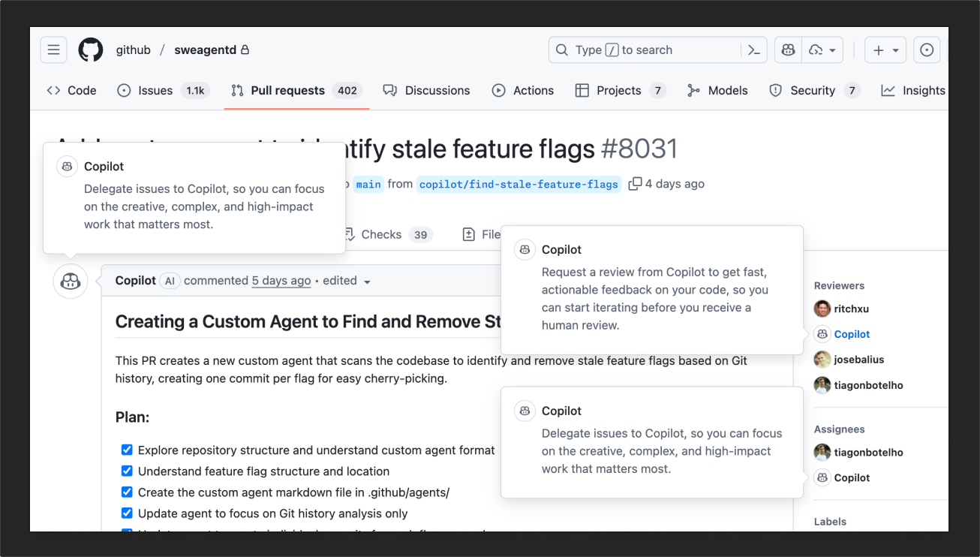Click the 402 pull requests counter
Image resolution: width=980 pixels, height=557 pixels.
347,91
